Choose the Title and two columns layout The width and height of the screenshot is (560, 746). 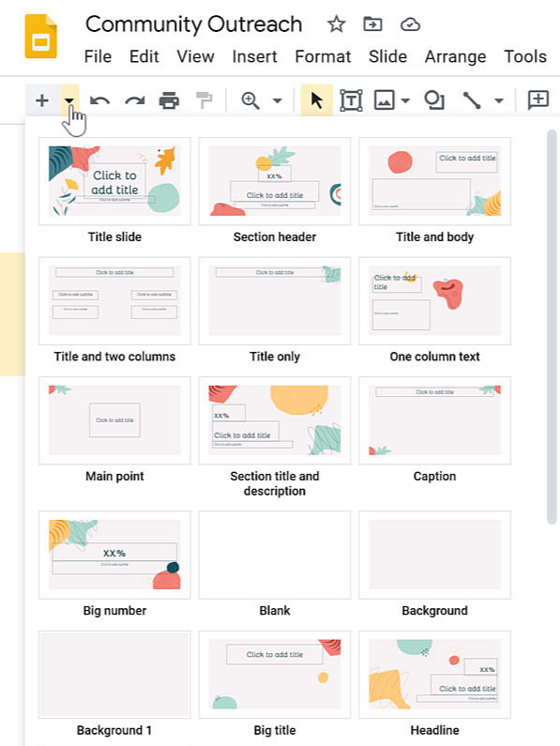pyautogui.click(x=114, y=300)
